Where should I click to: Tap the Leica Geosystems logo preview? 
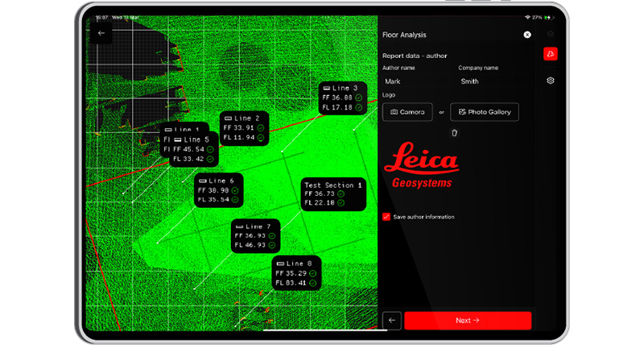tap(421, 167)
